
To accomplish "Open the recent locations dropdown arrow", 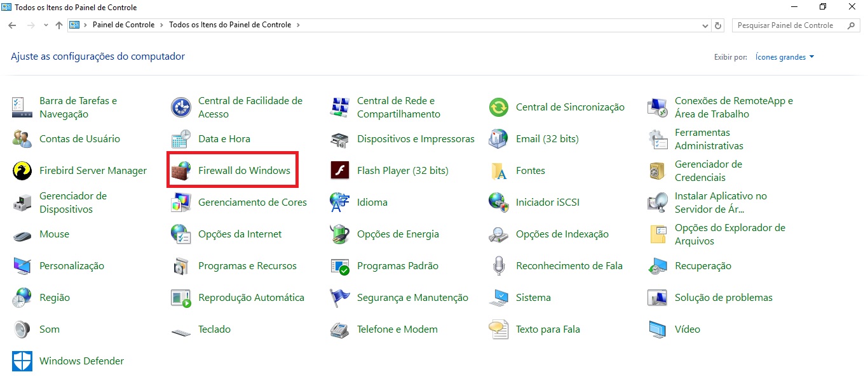I will tap(46, 25).
